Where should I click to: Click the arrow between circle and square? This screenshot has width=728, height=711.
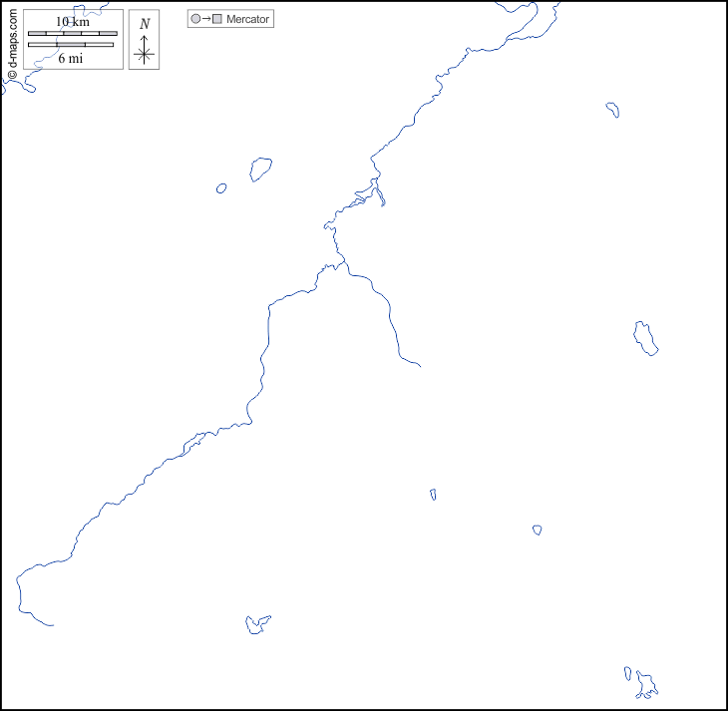pyautogui.click(x=205, y=19)
